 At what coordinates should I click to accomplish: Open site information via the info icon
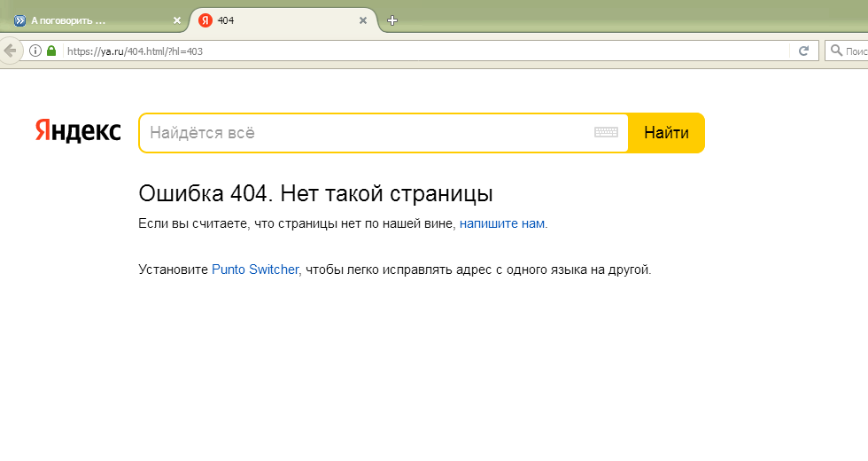pyautogui.click(x=35, y=51)
